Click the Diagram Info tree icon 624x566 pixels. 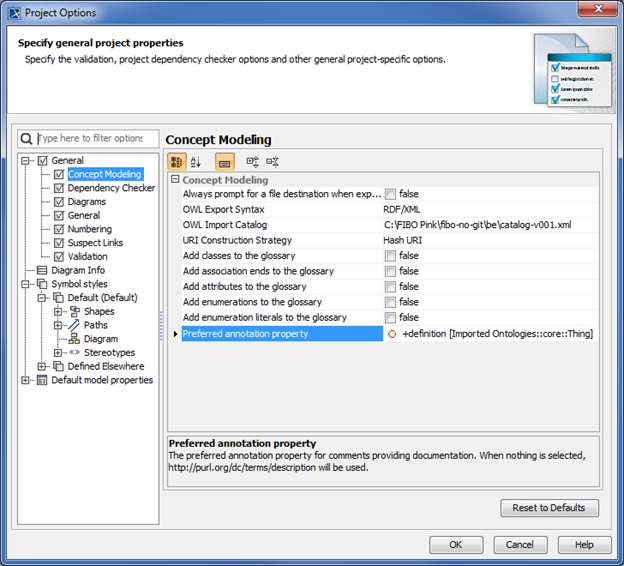point(42,270)
